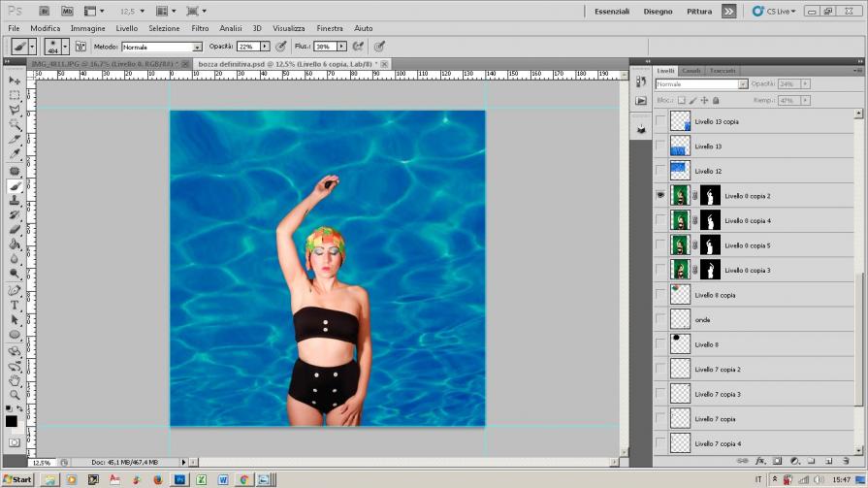Hide the Livello 0 copia 2 layer
The image size is (868, 488).
click(x=660, y=195)
